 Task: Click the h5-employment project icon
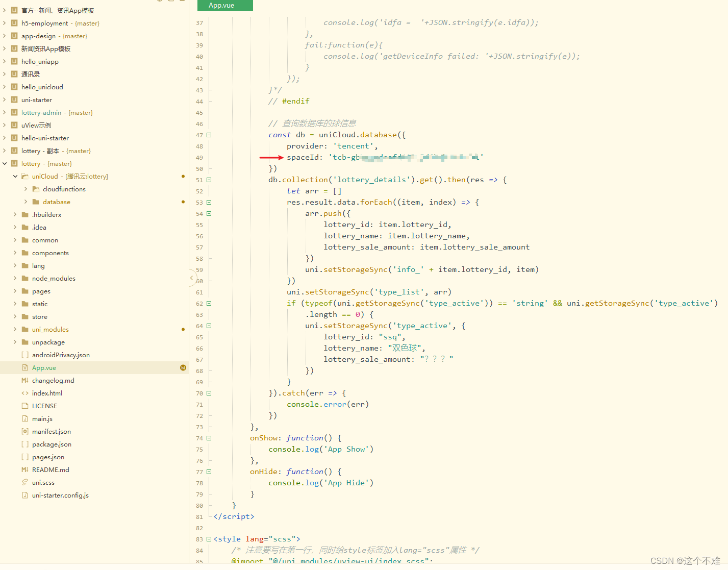tap(14, 23)
